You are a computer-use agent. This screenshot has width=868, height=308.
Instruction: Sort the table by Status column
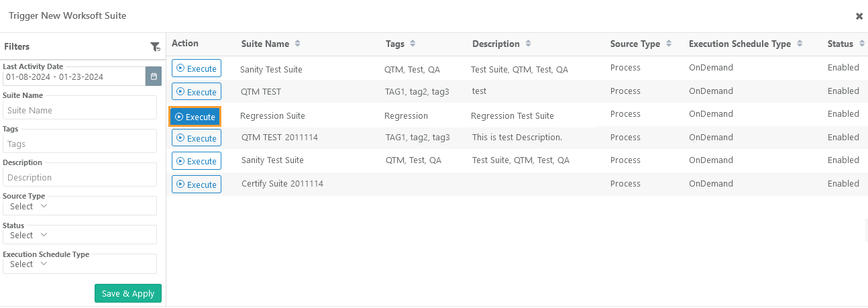[861, 44]
